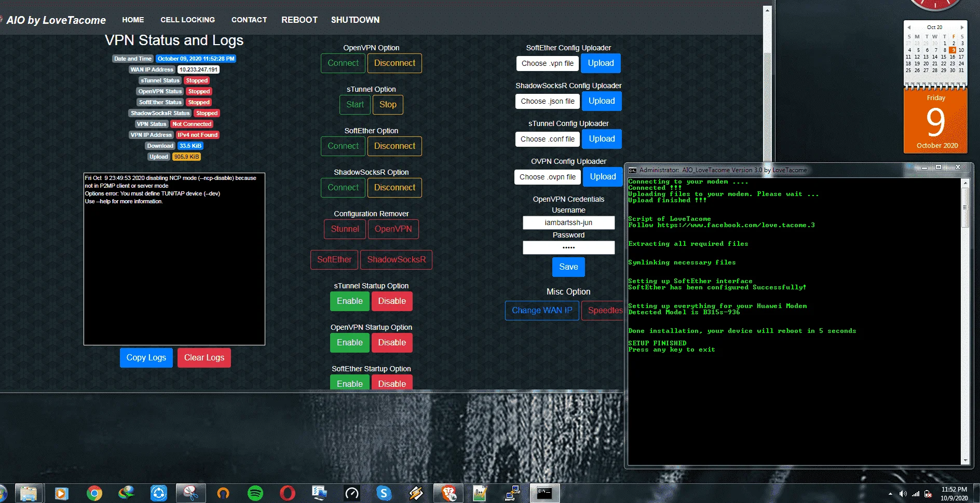
Task: Click the Change WAN IP button
Action: 542,311
